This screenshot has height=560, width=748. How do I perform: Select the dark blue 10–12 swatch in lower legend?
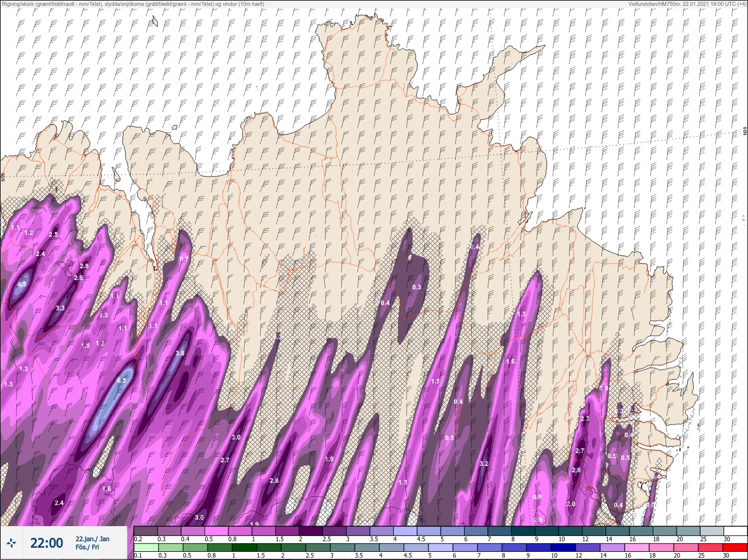[x=563, y=548]
